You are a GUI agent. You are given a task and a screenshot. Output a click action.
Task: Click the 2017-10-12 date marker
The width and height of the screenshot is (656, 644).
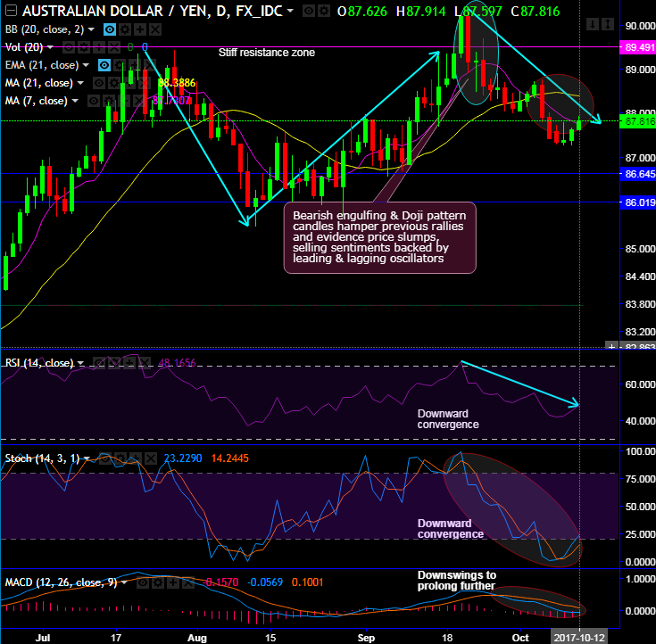pos(579,638)
